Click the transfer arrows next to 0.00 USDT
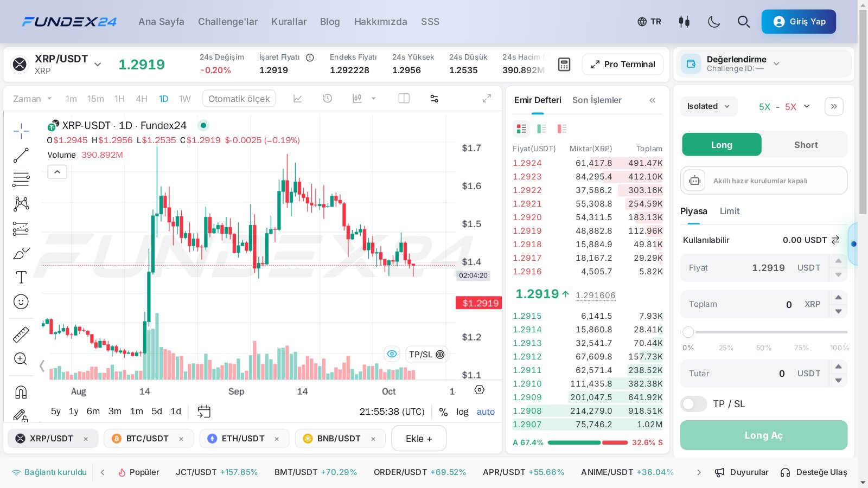The width and height of the screenshot is (868, 488). [x=835, y=240]
